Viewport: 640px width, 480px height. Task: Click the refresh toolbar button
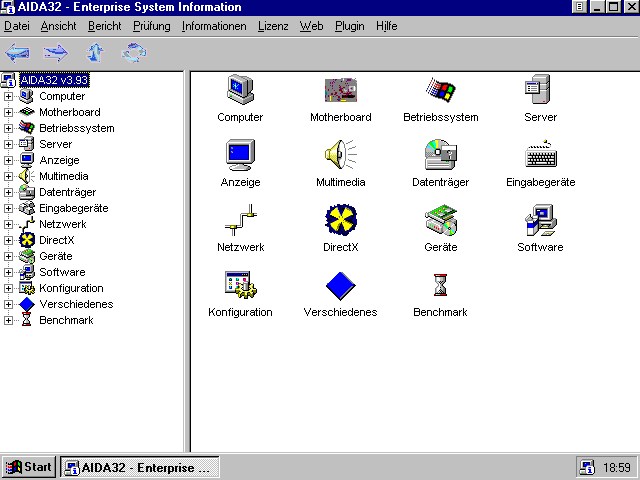(134, 52)
